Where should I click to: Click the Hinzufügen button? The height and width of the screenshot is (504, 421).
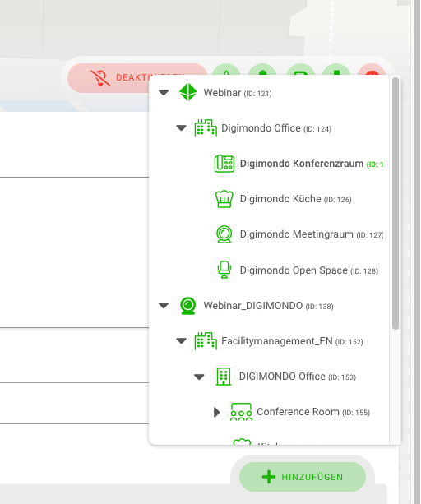[303, 477]
